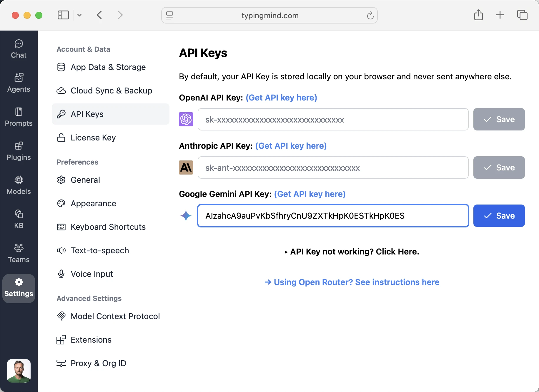Image resolution: width=539 pixels, height=392 pixels.
Task: Open the user profile avatar at bottom left
Action: click(19, 371)
